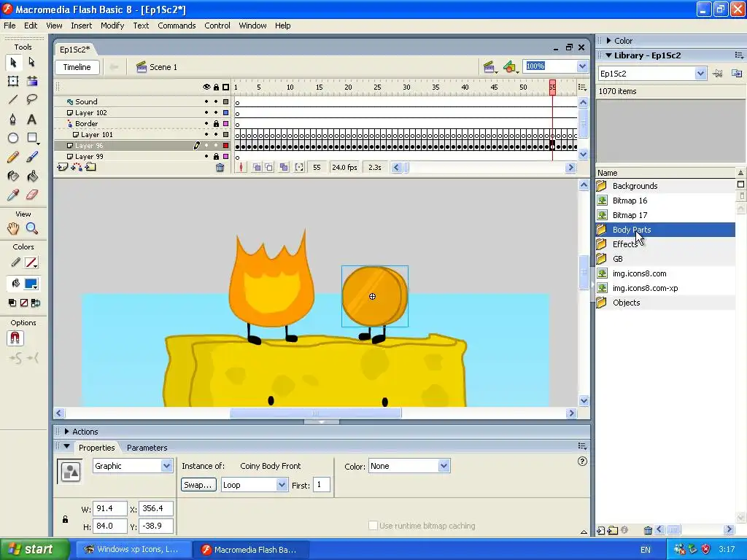Click the red playhead at frame 55
The height and width of the screenshot is (560, 747).
point(552,87)
